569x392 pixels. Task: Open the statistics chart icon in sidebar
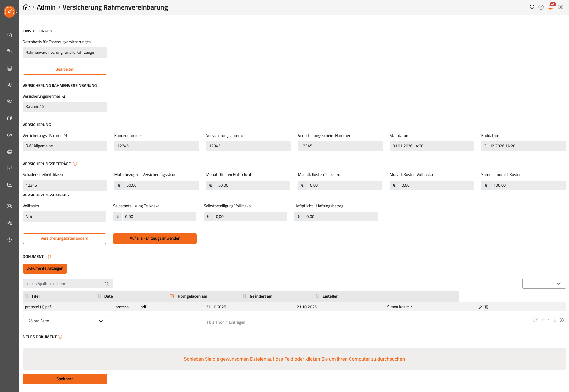tap(10, 185)
